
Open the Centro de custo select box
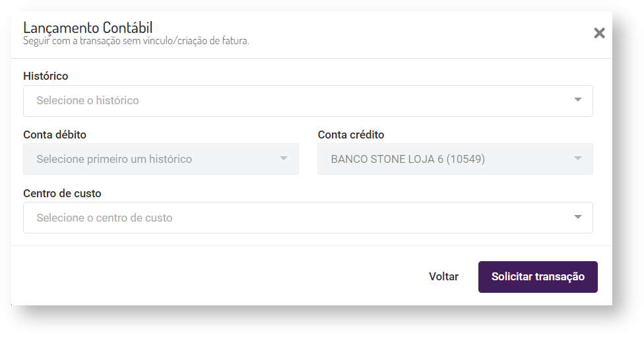click(307, 218)
